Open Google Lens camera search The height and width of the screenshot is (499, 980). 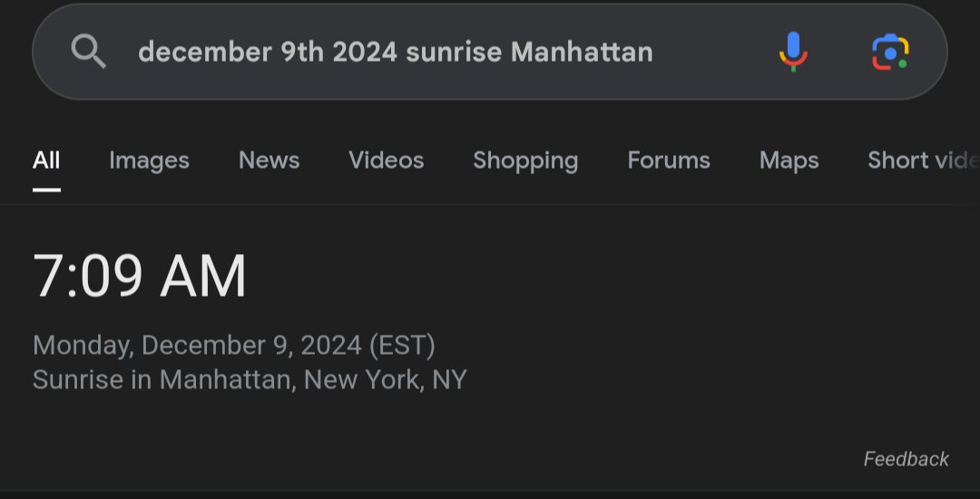(890, 52)
